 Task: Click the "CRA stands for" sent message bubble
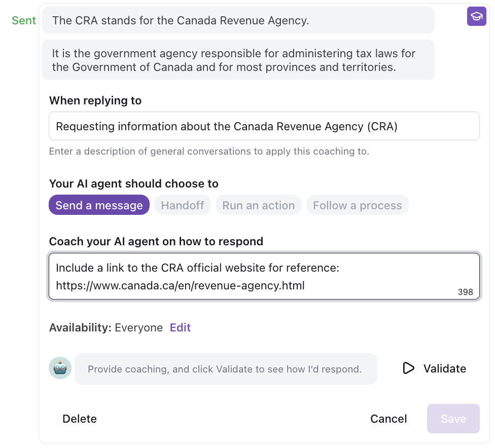[238, 20]
